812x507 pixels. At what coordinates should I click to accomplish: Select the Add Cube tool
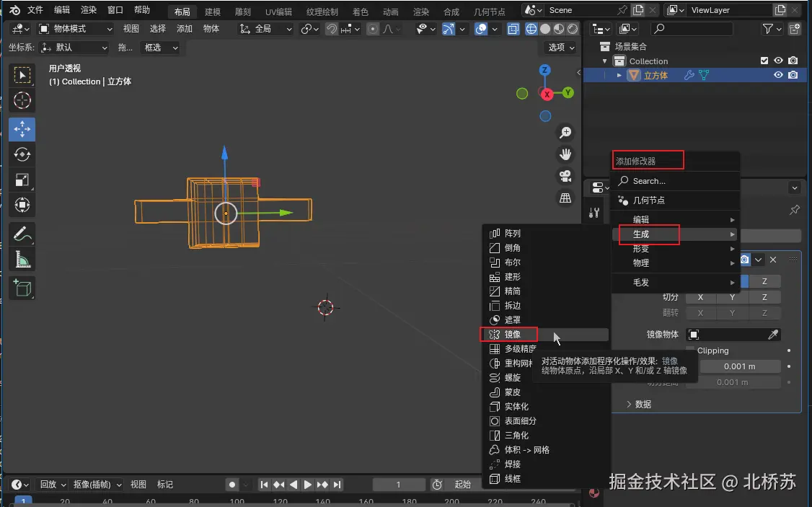click(22, 288)
